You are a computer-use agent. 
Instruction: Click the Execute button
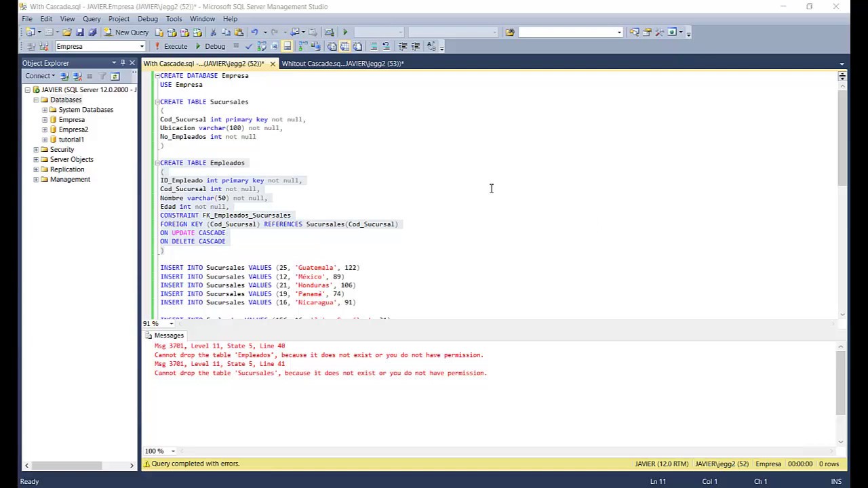(x=171, y=46)
